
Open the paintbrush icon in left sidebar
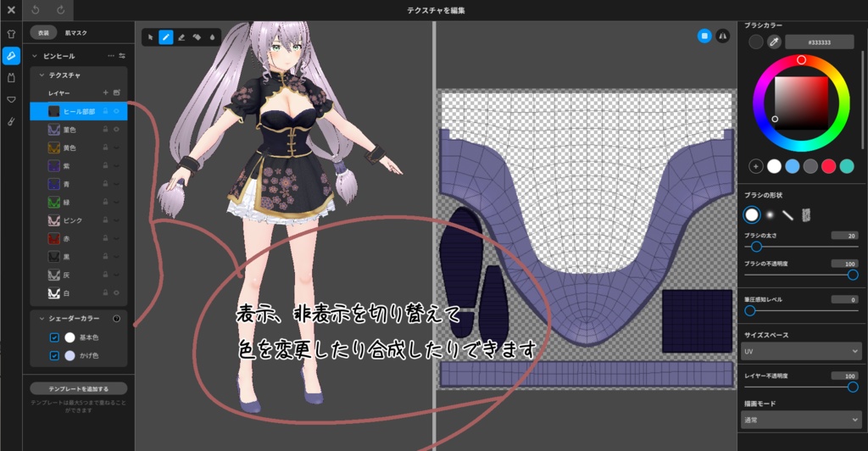11,121
